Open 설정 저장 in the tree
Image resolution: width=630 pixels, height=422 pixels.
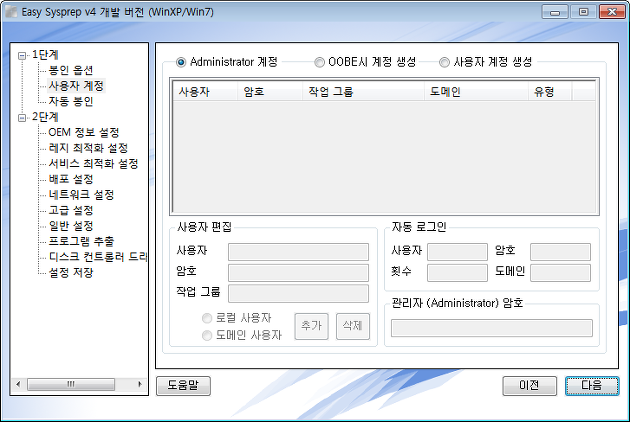pos(71,273)
